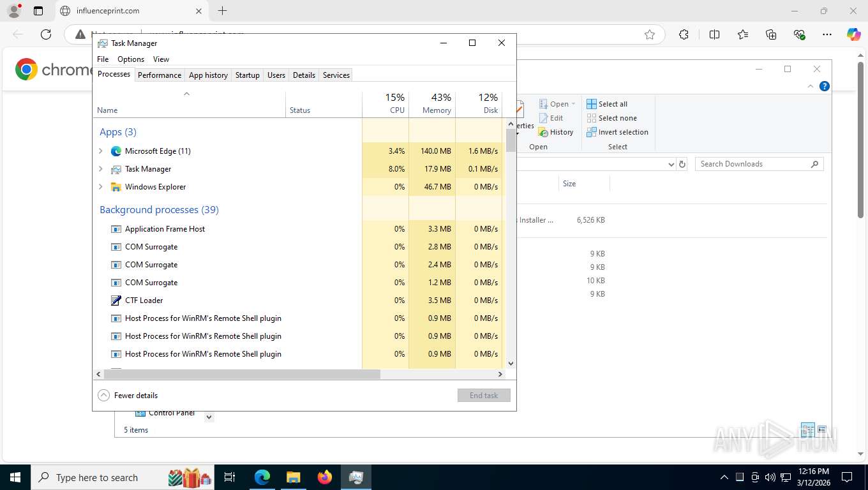Click the CTF Loader process icon

[x=116, y=301]
